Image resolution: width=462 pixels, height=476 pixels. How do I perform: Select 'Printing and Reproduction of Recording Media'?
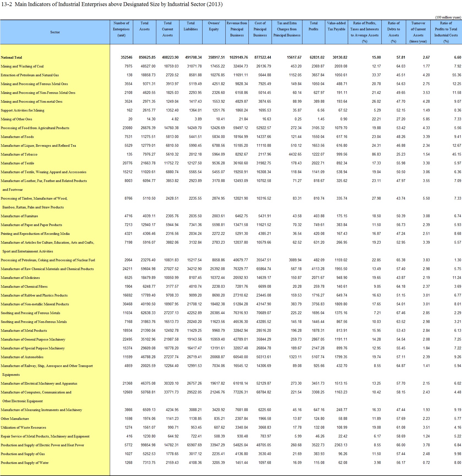pyautogui.click(x=35, y=234)
